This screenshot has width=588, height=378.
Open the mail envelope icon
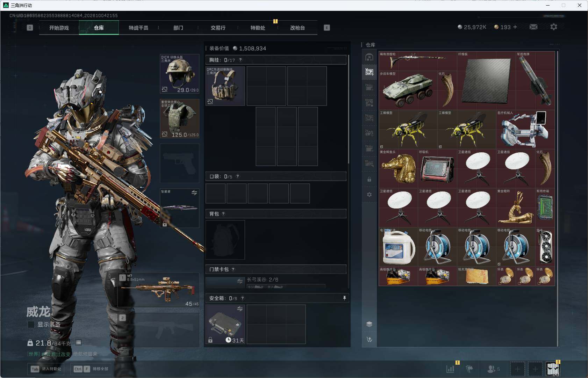[533, 27]
